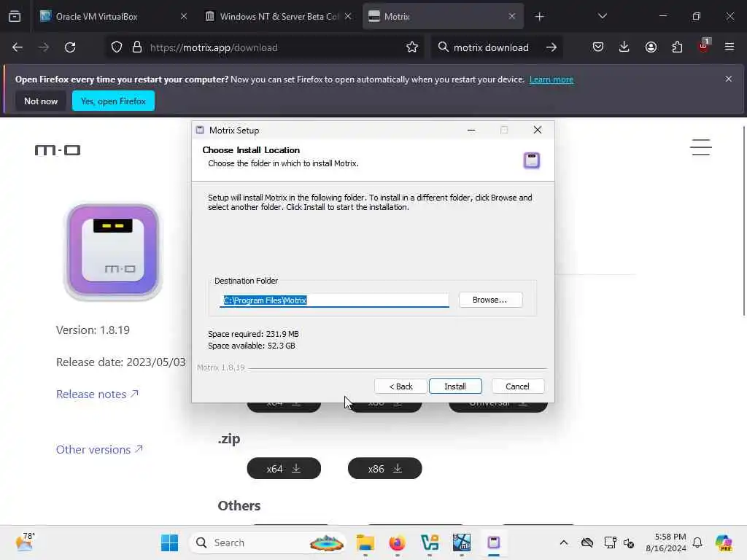Open the Release notes link
Image resolution: width=747 pixels, height=560 pixels.
point(97,394)
